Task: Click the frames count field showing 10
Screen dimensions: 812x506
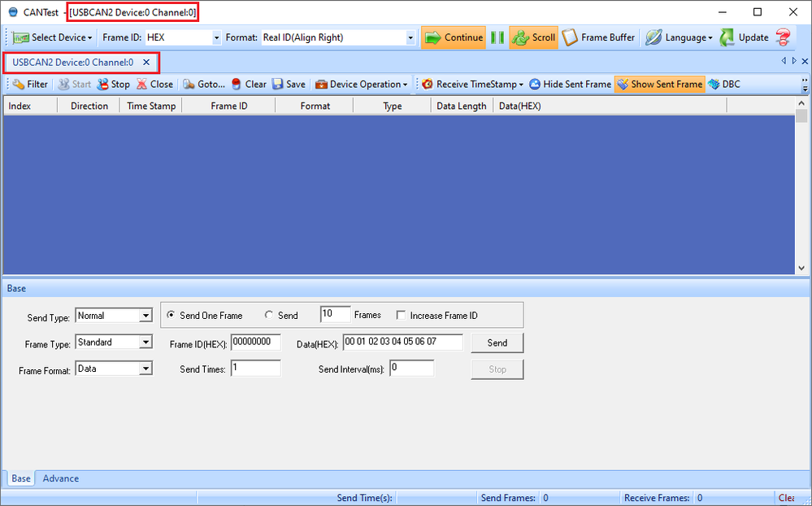Action: pos(335,314)
